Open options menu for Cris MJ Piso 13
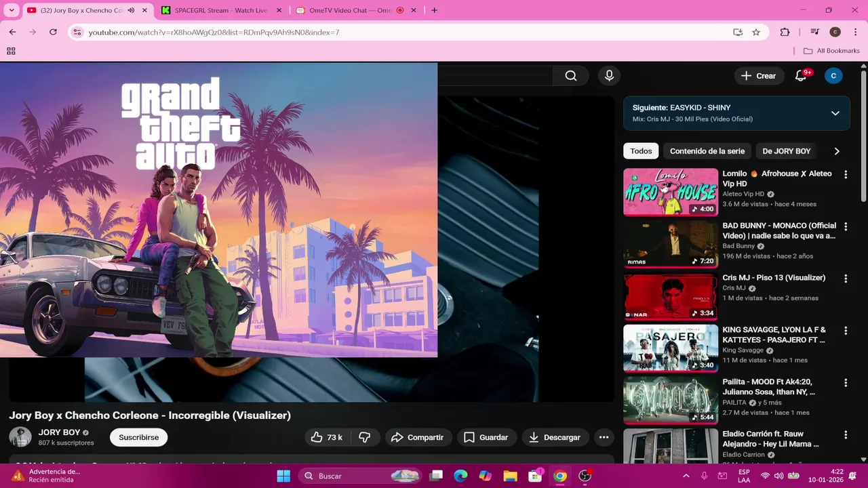868x488 pixels. coord(846,279)
